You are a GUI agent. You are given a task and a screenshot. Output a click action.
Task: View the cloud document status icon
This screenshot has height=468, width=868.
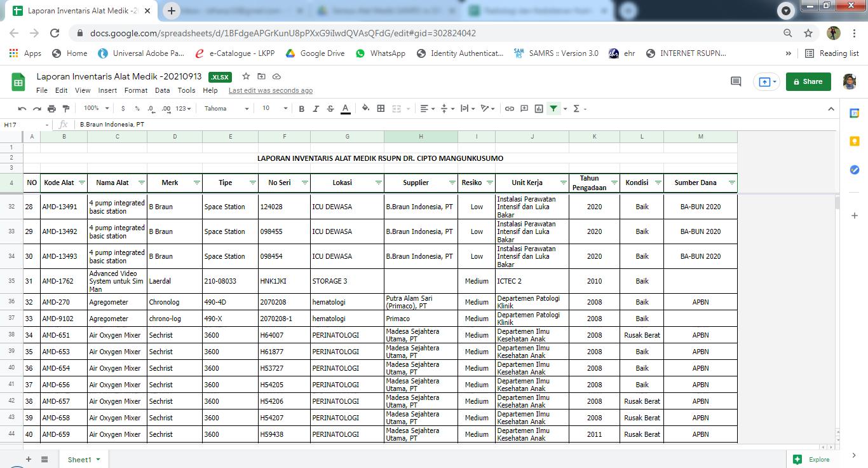click(276, 76)
